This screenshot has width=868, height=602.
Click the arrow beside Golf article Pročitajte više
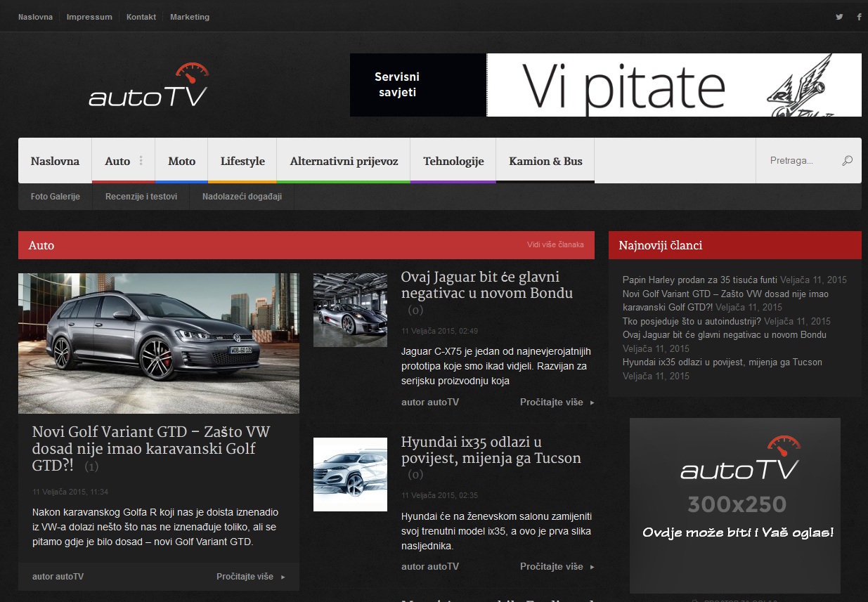(283, 577)
